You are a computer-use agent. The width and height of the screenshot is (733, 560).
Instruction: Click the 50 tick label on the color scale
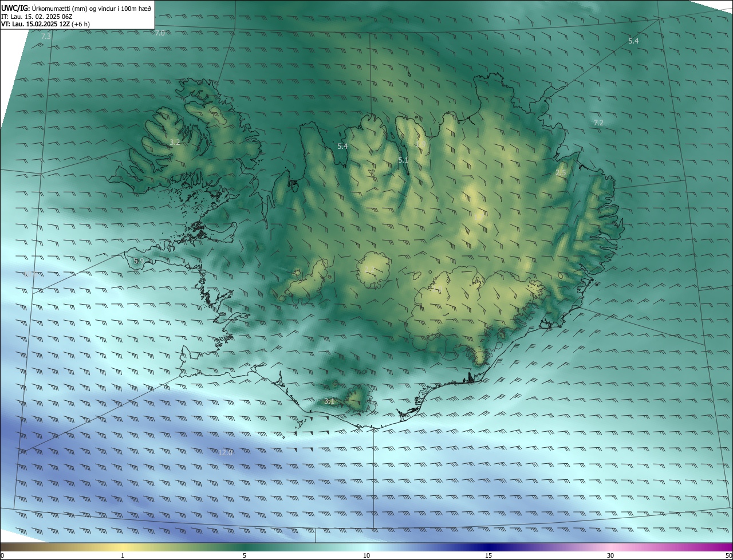[728, 556]
